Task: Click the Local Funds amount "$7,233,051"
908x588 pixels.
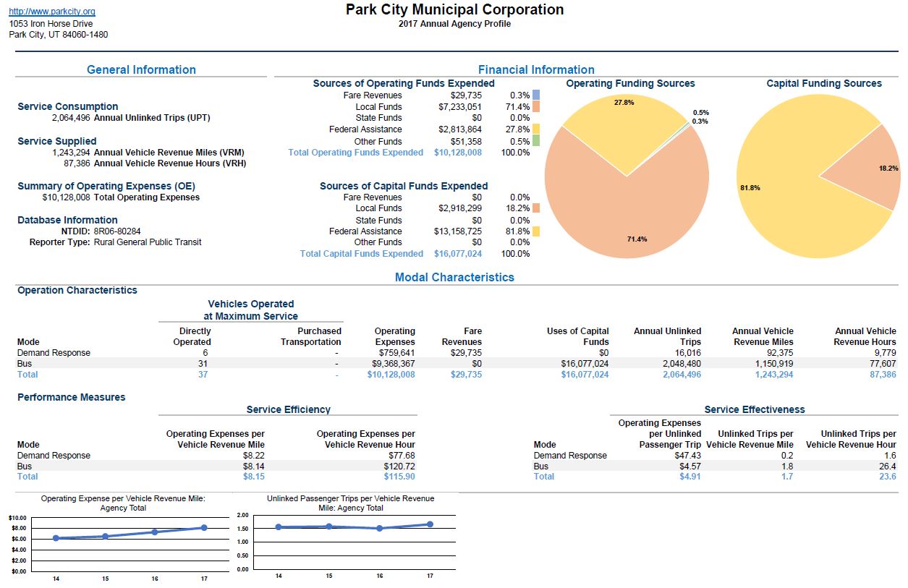Action: pos(460,107)
